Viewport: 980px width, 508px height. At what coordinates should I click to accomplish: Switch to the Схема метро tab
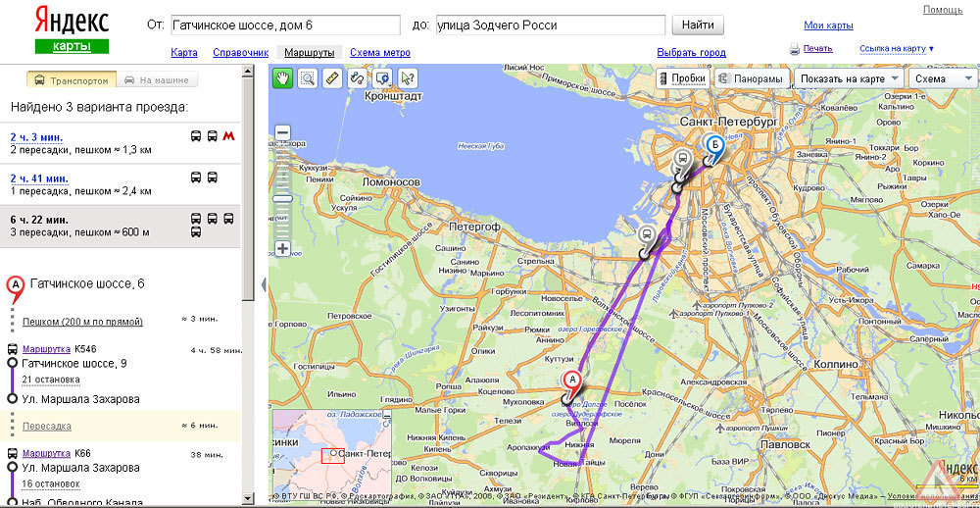click(x=379, y=53)
